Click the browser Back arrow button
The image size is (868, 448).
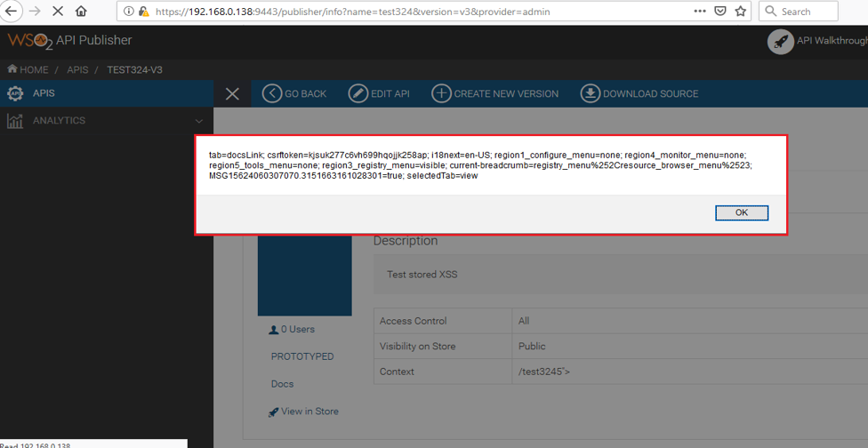tap(10, 11)
